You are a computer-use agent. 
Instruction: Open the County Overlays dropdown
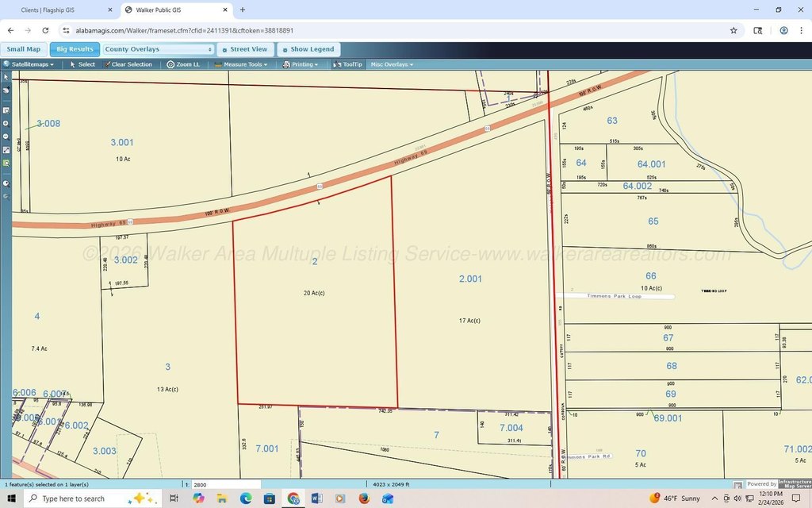[158, 49]
